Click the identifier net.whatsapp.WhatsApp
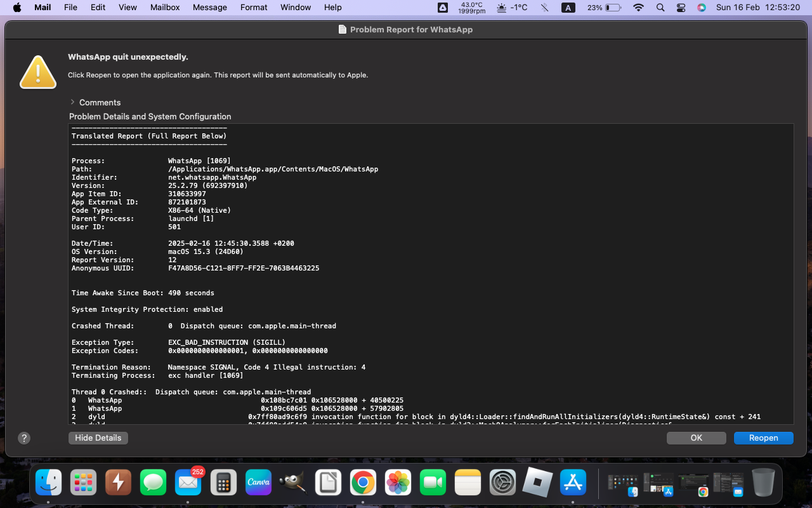The width and height of the screenshot is (812, 508). click(212, 178)
